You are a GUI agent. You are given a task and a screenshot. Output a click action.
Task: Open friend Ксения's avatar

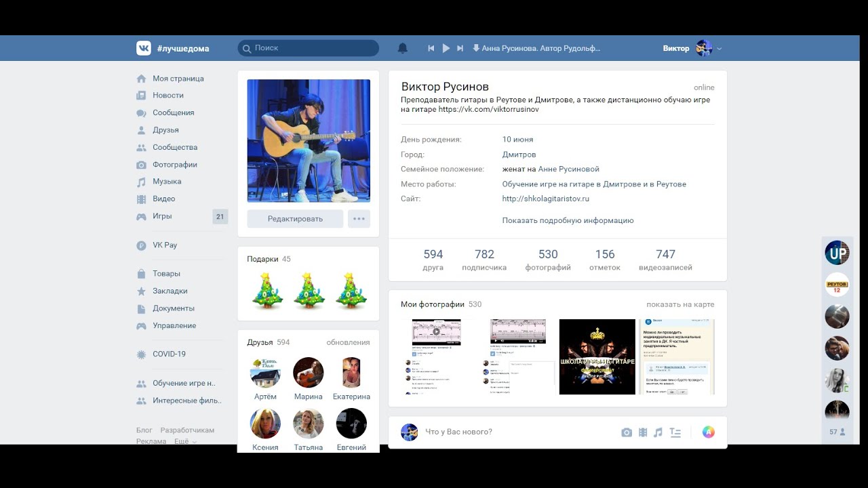265,424
